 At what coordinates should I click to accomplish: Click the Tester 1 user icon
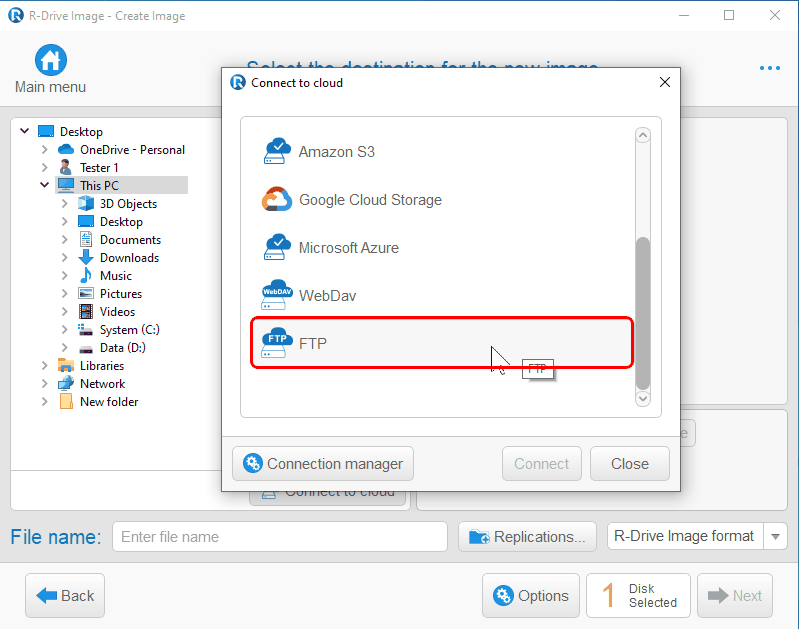pyautogui.click(x=66, y=167)
